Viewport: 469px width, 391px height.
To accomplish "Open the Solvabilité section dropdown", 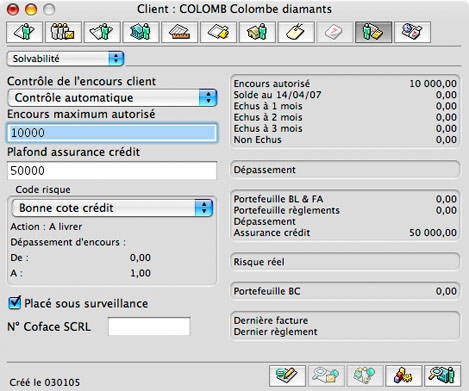I will [65, 59].
